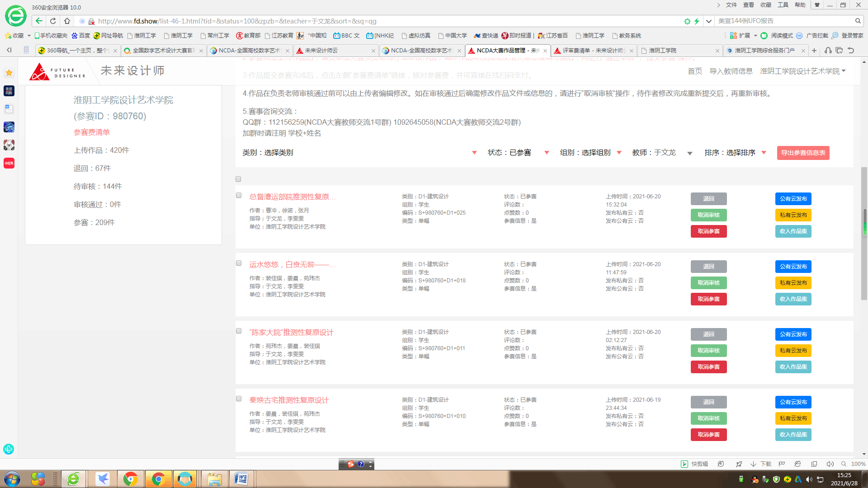Open the 参赛费清单 red link

[x=92, y=132]
